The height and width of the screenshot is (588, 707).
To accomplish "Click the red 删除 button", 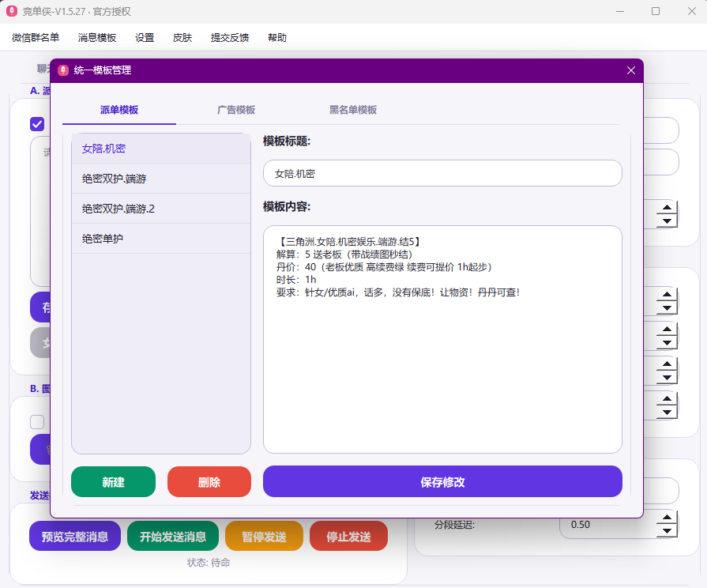I will 209,482.
